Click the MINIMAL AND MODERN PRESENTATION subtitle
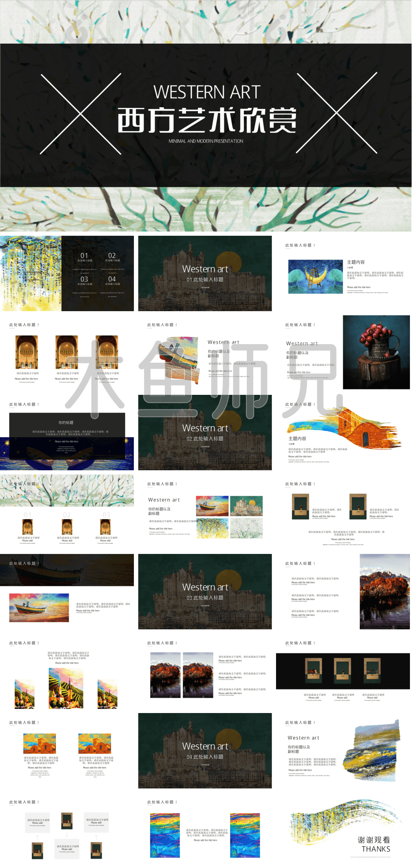 206,141
